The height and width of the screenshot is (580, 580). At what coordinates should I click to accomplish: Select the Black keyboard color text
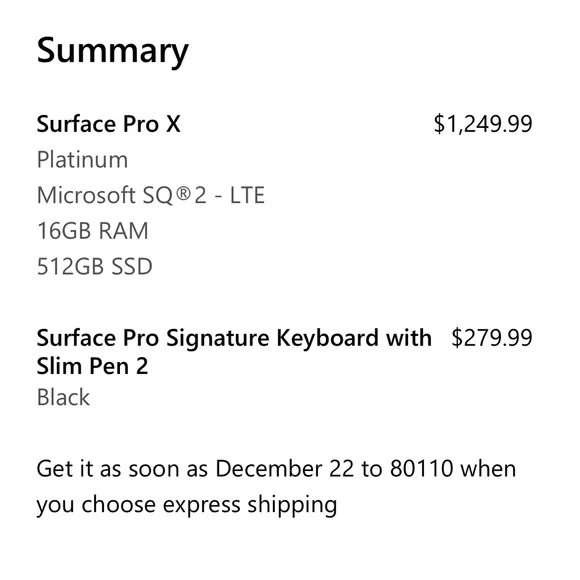pos(63,397)
